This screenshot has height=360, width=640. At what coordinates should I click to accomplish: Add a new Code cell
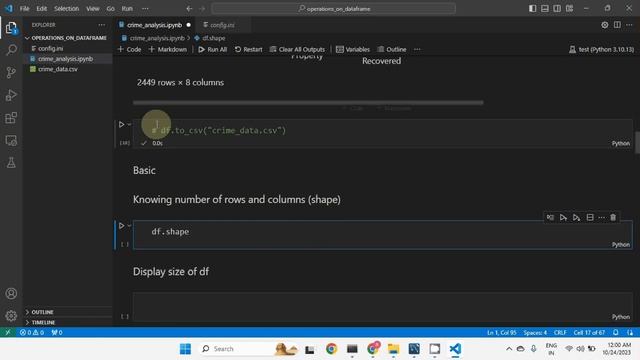129,49
